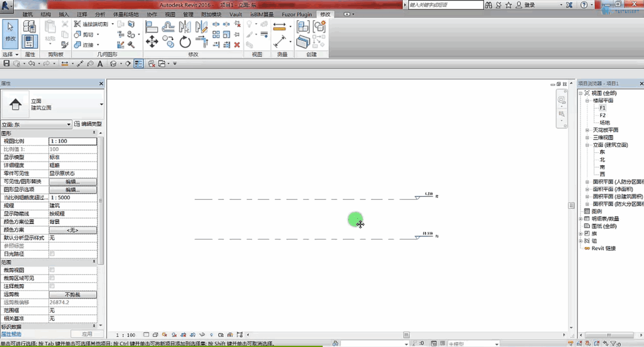Select the 北 elevation in project browser

point(602,160)
